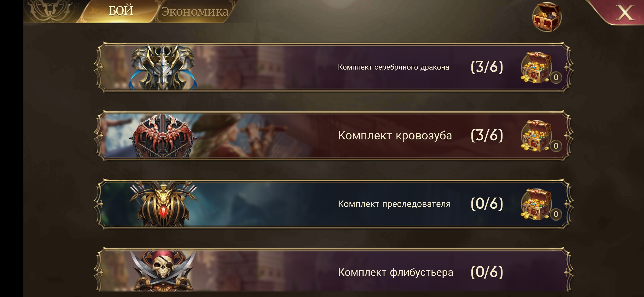Image resolution: width=644 pixels, height=297 pixels.
Task: Select Комплект флибустьера label
Action: pyautogui.click(x=395, y=272)
